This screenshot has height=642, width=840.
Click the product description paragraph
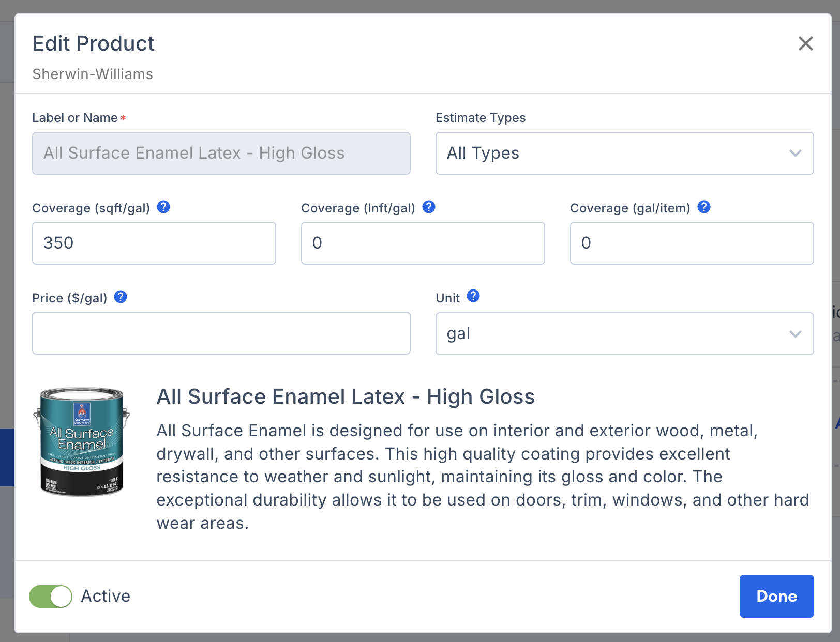(x=483, y=477)
